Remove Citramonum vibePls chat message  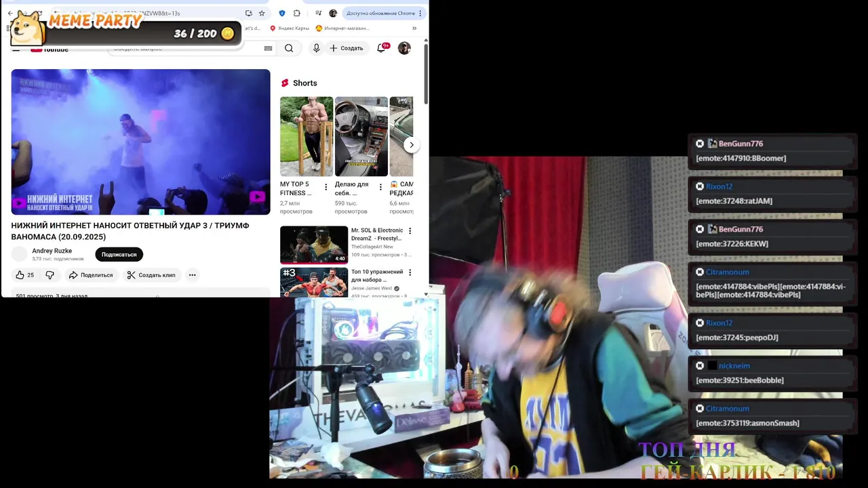[700, 272]
